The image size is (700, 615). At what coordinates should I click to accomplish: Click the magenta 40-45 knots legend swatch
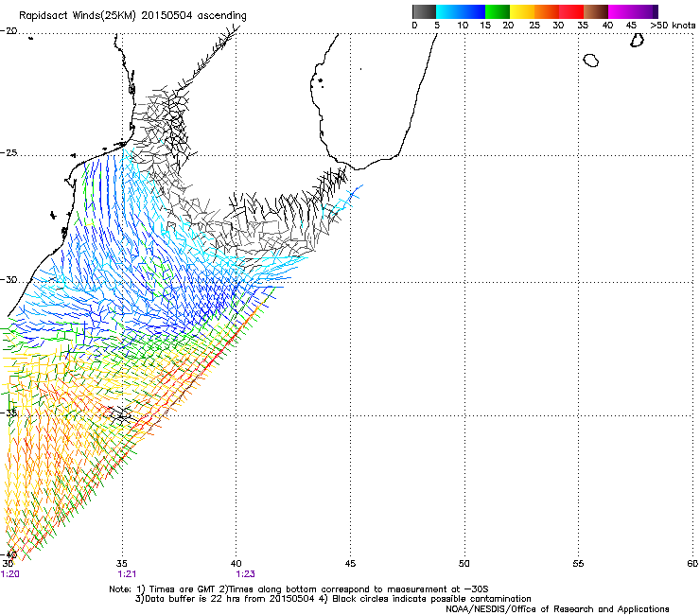pyautogui.click(x=621, y=11)
